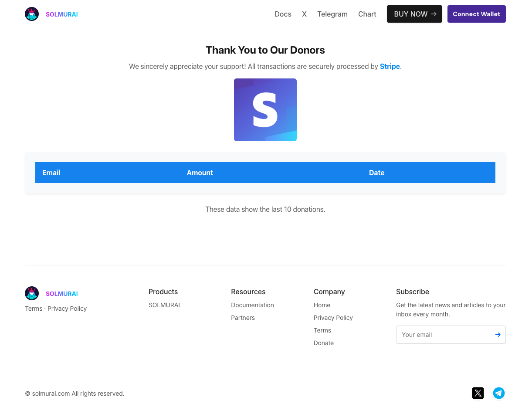The image size is (532, 414).
Task: Open SOLMURAI under Products
Action: point(164,305)
